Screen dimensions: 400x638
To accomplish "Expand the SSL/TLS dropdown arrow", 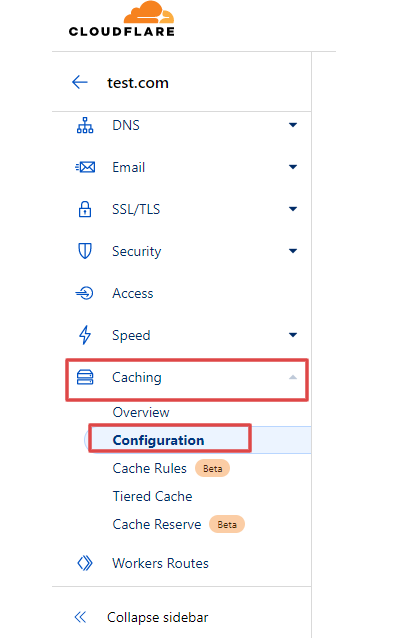I will [293, 209].
